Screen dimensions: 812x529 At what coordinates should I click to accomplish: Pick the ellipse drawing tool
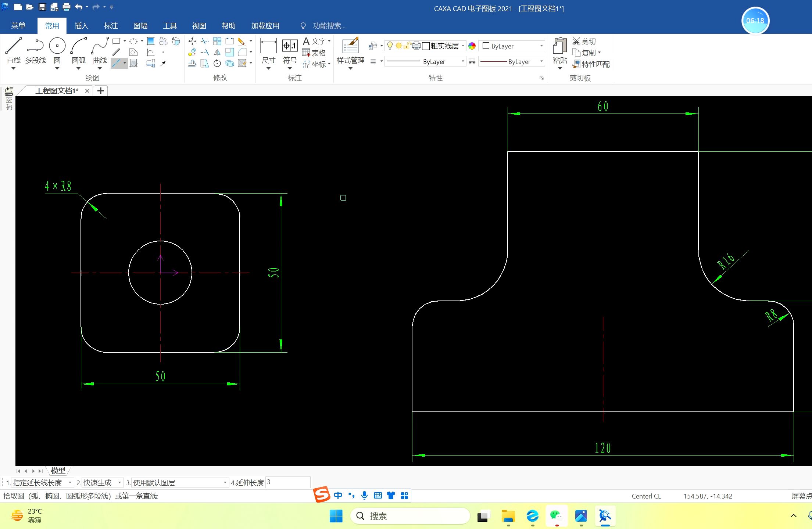tap(133, 41)
